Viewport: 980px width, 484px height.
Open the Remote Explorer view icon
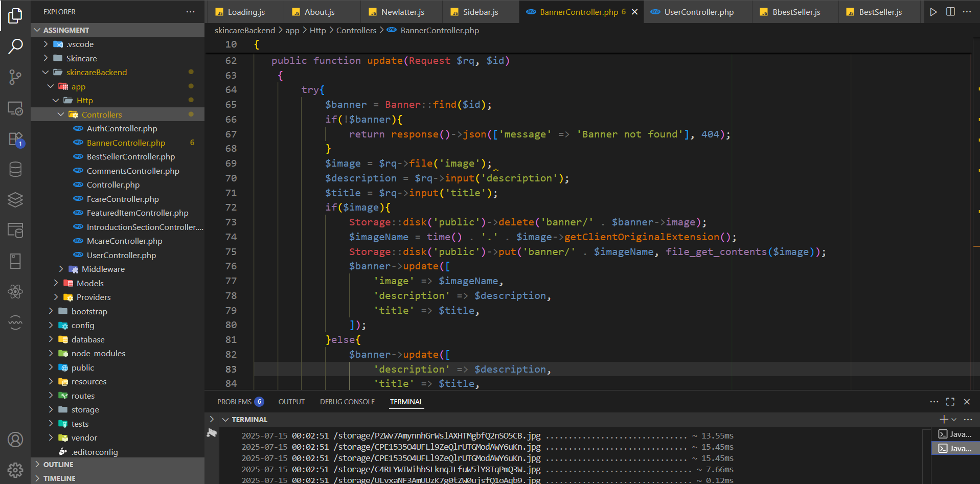[15, 108]
